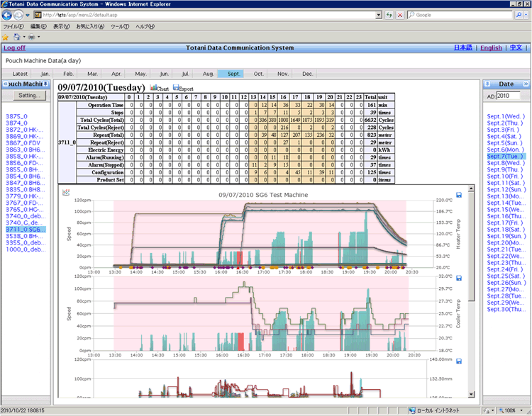Open the 編集(E) menu
The image size is (532, 416).
click(38, 26)
